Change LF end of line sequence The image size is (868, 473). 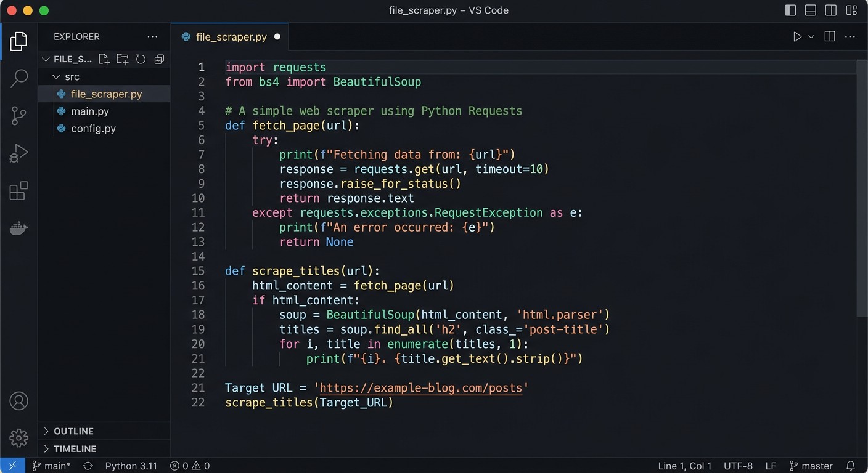771,466
